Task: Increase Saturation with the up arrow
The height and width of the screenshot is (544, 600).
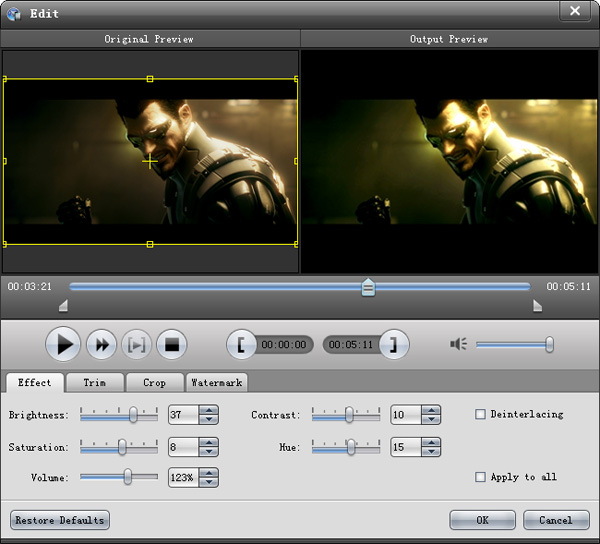Action: point(209,443)
